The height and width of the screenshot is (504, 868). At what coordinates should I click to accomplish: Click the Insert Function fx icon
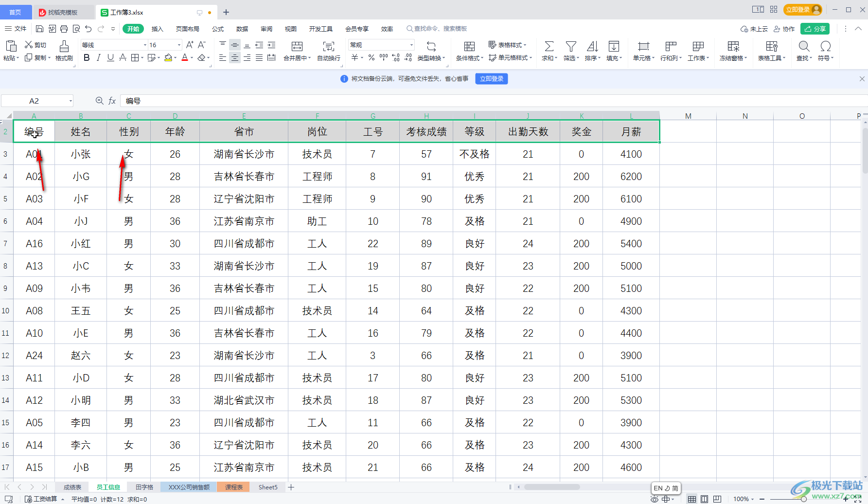pyautogui.click(x=112, y=101)
